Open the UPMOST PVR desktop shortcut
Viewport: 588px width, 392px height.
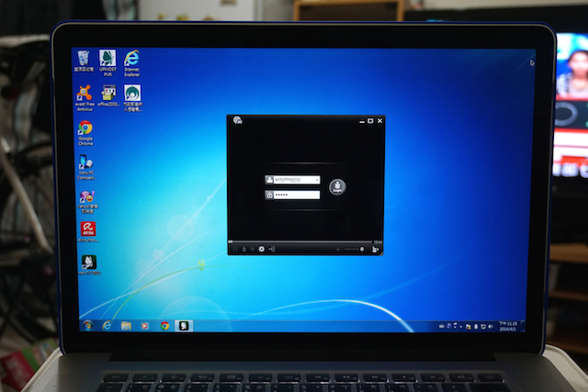click(107, 63)
